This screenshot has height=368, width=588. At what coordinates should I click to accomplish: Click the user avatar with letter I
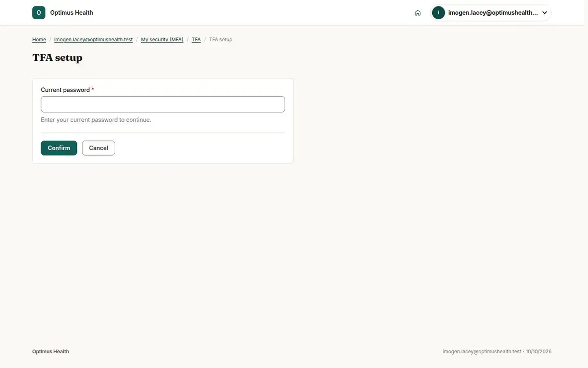pos(439,13)
